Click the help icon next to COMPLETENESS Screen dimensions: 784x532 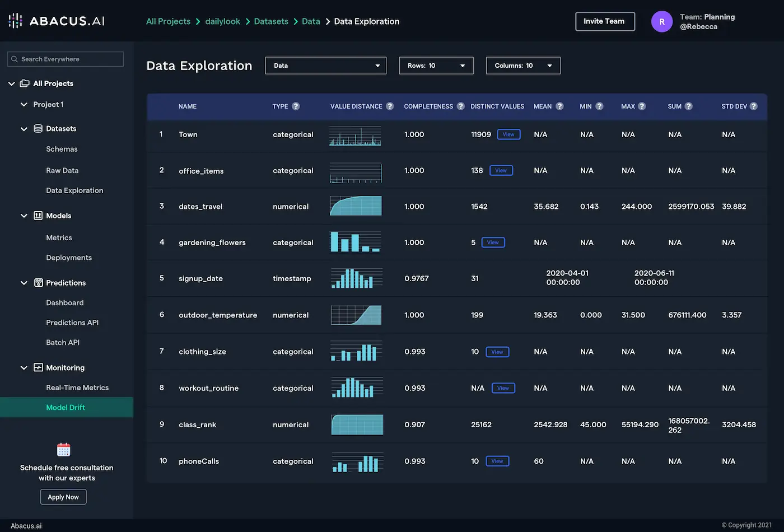click(460, 106)
